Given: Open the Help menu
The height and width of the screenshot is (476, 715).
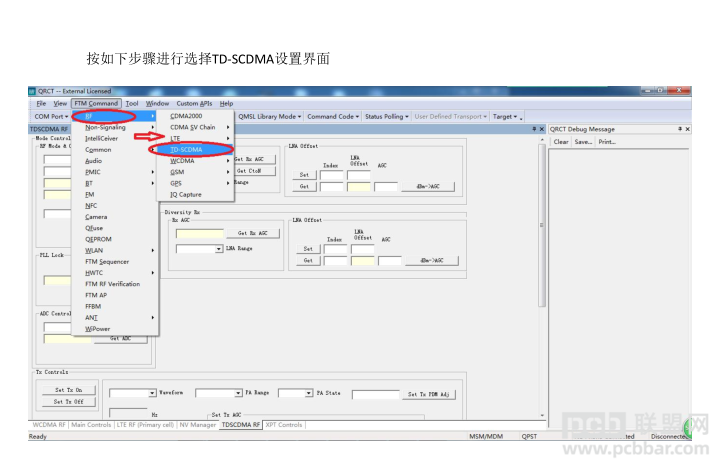Looking at the screenshot, I should [x=226, y=103].
